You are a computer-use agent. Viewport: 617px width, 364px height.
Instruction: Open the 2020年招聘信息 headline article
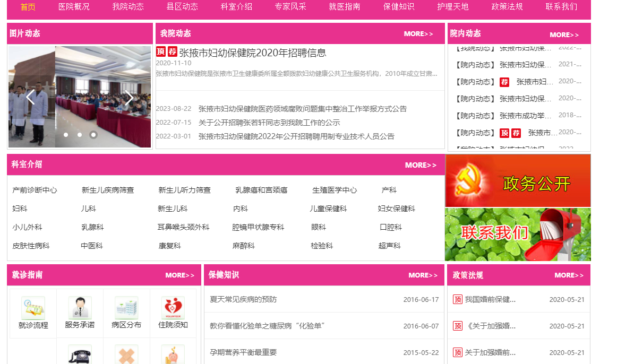click(253, 53)
